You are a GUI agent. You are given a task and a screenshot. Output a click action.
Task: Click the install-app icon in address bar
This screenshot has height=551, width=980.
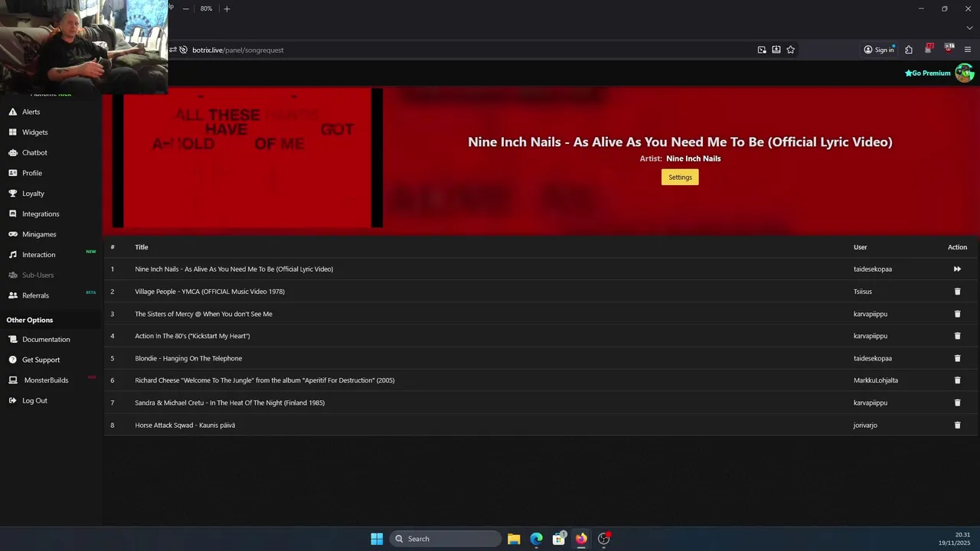tap(776, 50)
